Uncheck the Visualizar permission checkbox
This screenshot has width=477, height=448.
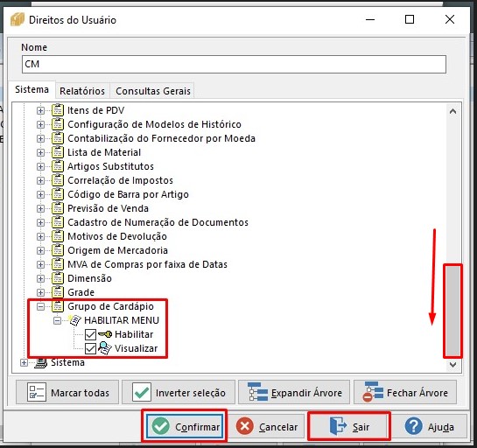[x=90, y=348]
